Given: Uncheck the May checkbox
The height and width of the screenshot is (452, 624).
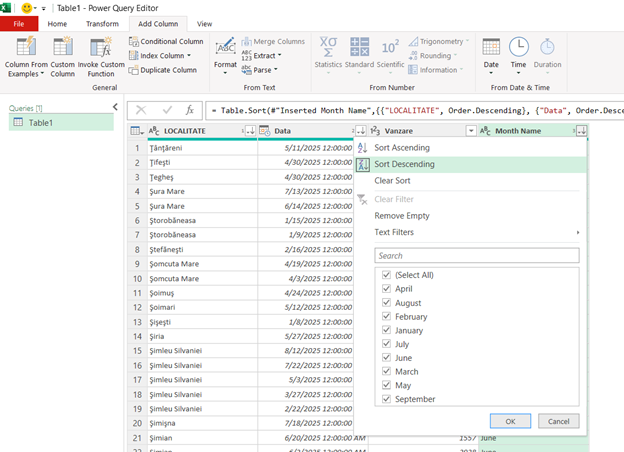Looking at the screenshot, I should (386, 385).
